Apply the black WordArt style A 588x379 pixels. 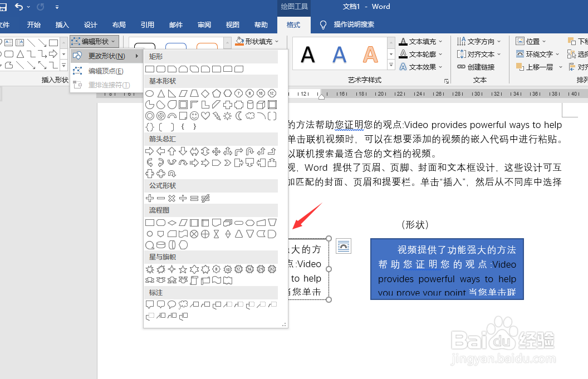308,55
